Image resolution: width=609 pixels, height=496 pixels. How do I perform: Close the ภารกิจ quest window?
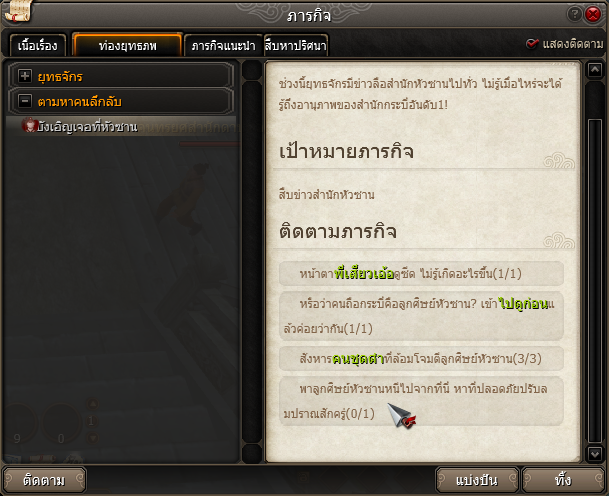(593, 14)
